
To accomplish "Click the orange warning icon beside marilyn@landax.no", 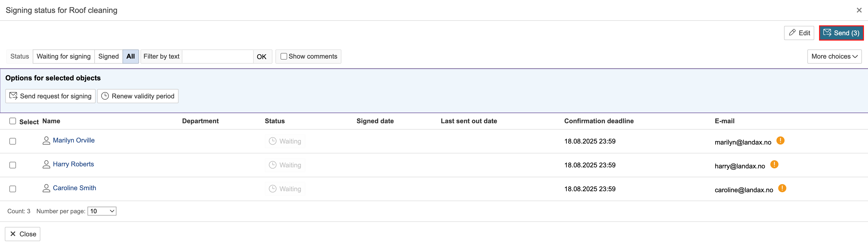I will [x=780, y=140].
